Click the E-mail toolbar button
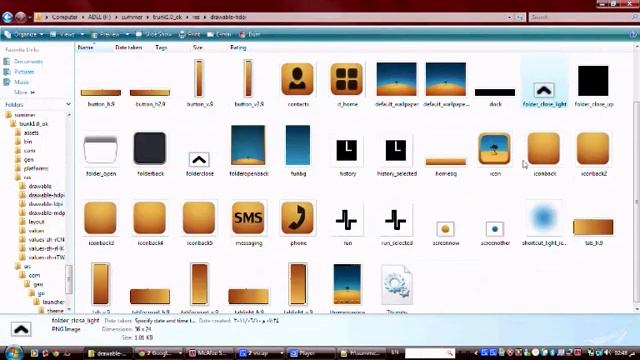The height and width of the screenshot is (360, 640). coord(219,35)
